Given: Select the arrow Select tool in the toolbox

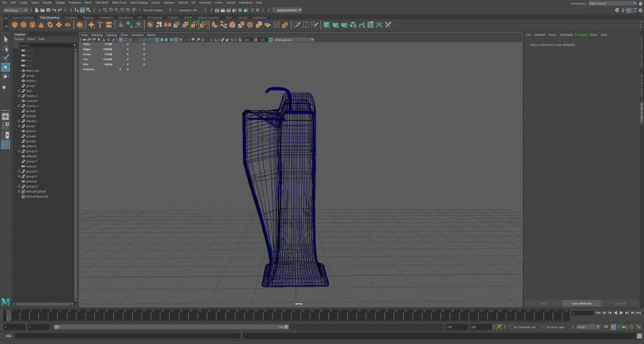Looking at the screenshot, I should tap(6, 39).
